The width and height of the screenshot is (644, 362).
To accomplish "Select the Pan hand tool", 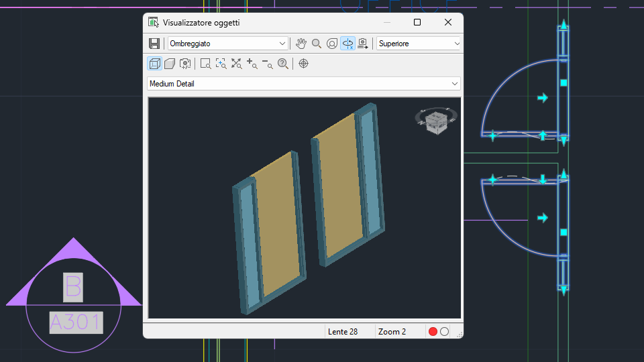I will (x=301, y=44).
